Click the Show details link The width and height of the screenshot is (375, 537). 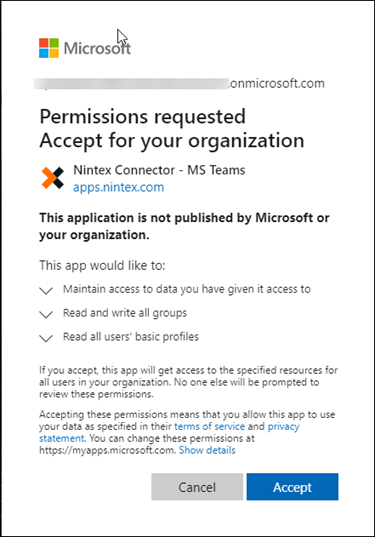point(207,450)
